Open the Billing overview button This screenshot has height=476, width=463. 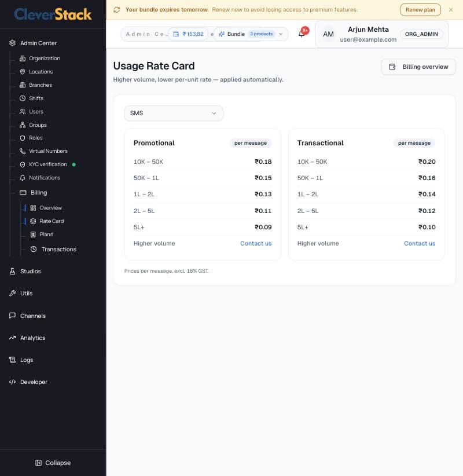pos(418,67)
